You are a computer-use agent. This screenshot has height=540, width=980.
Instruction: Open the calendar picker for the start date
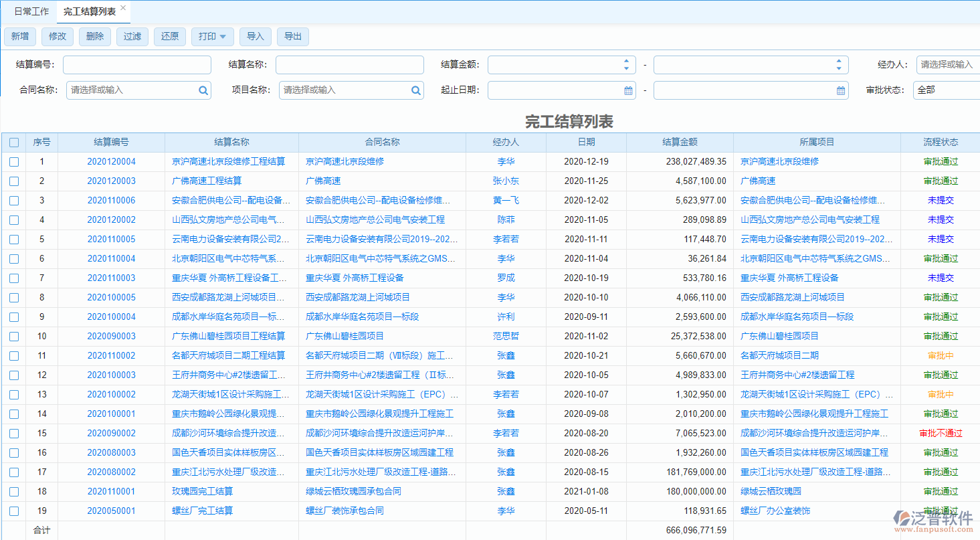pos(627,90)
